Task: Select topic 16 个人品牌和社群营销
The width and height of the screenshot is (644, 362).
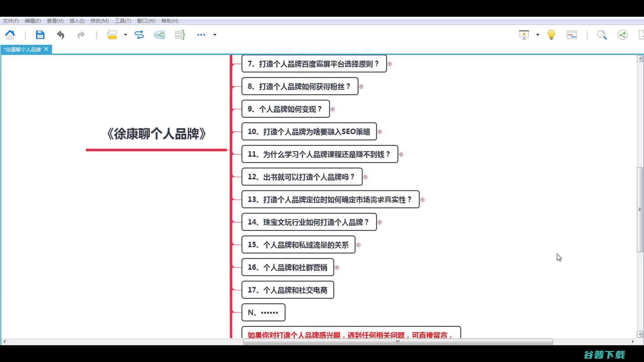Action: 287,267
